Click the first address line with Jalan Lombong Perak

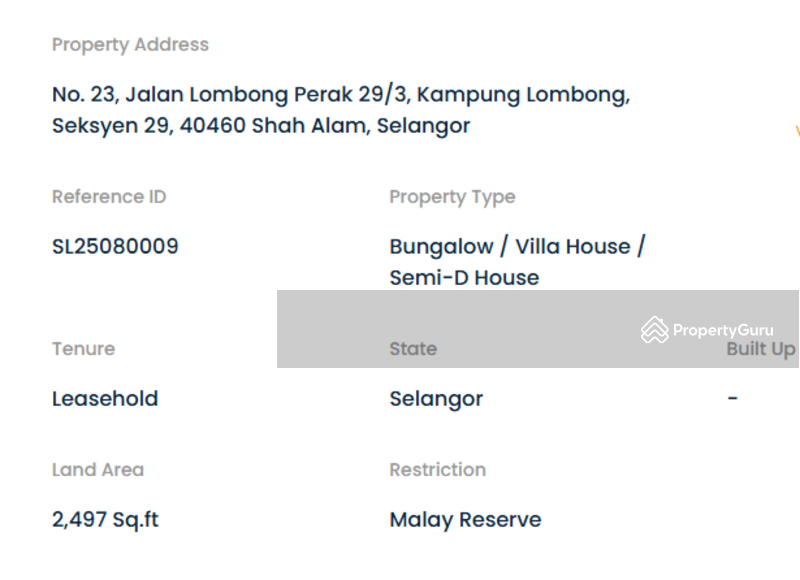pos(341,95)
